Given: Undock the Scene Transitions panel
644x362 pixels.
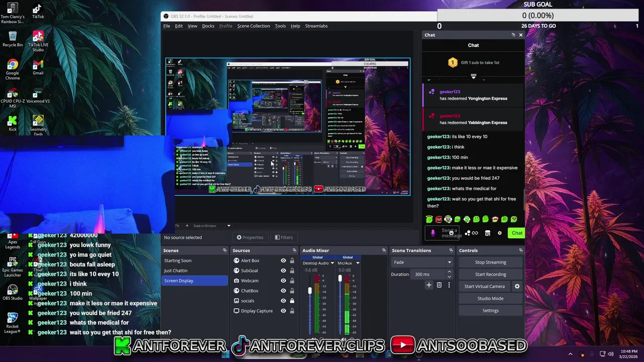Looking at the screenshot, I should coord(451,250).
